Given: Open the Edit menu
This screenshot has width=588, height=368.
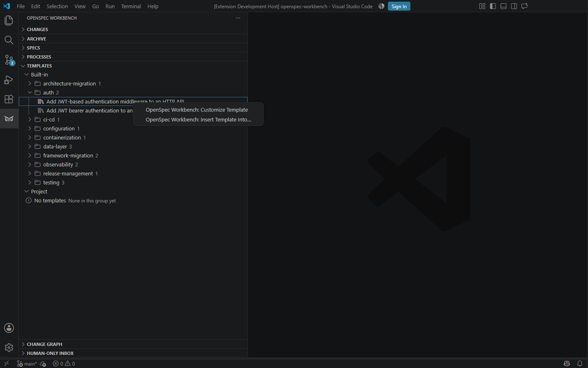Looking at the screenshot, I should click(x=36, y=6).
